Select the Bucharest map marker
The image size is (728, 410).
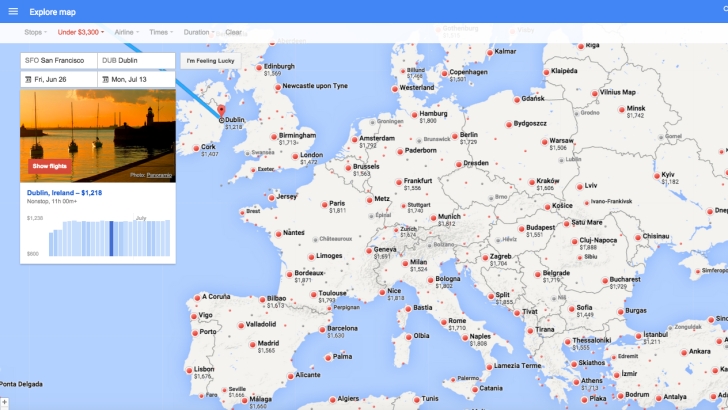point(604,281)
